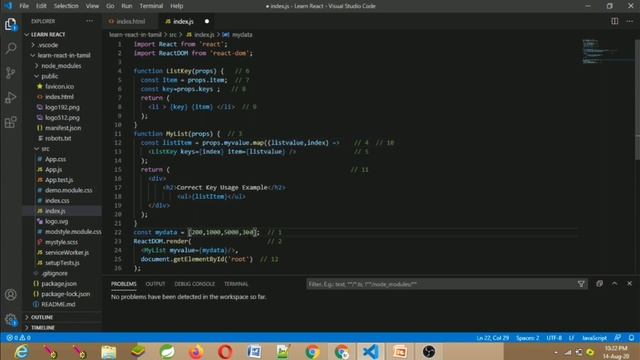Open Opera browser from taskbar
The width and height of the screenshot is (640, 360).
coord(225,351)
